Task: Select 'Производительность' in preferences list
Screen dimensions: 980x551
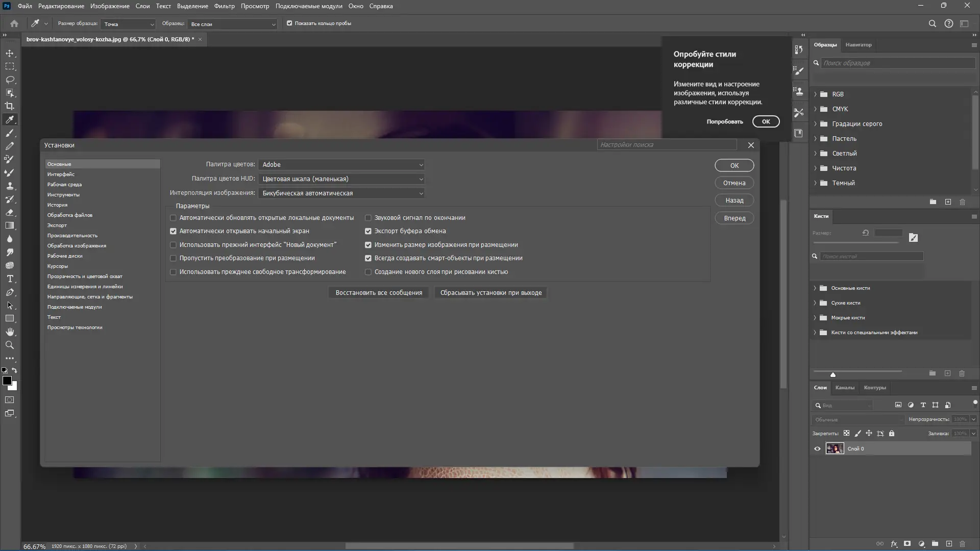Action: (x=72, y=236)
